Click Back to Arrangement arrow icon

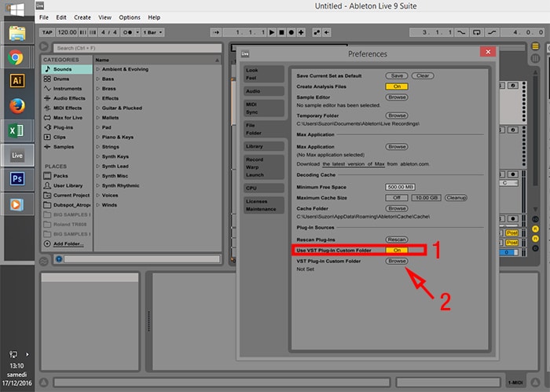point(327,32)
